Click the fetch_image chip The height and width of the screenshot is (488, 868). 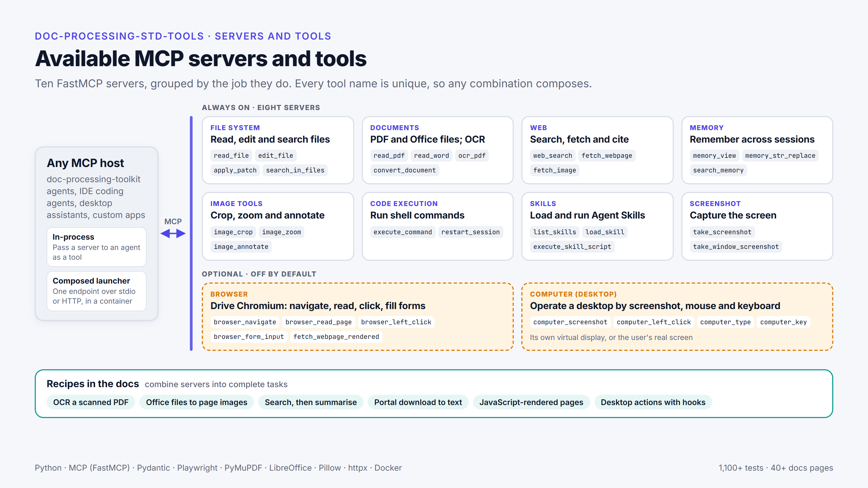click(x=555, y=171)
